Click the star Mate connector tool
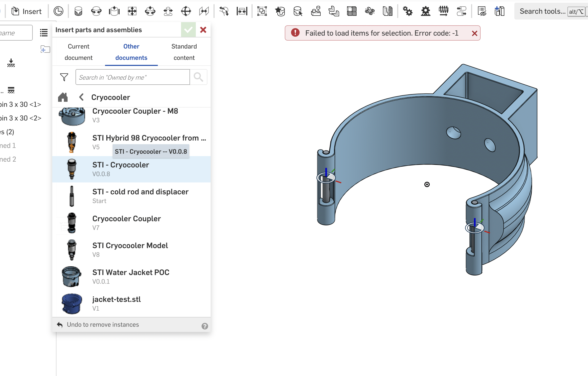The width and height of the screenshot is (588, 376). [280, 11]
